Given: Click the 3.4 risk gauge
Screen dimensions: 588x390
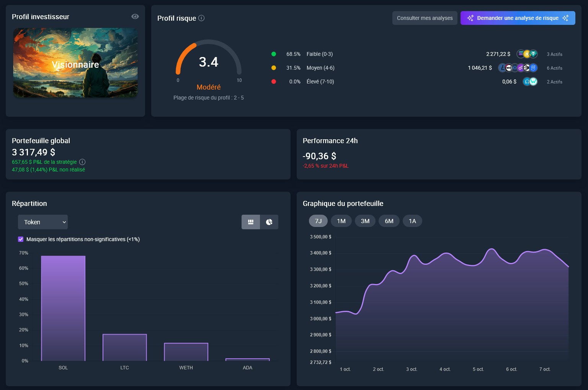Looking at the screenshot, I should click(x=209, y=62).
